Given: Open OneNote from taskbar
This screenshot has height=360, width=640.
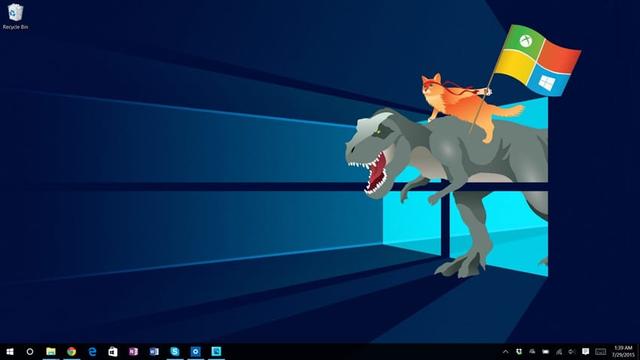Looking at the screenshot, I should pos(133,351).
